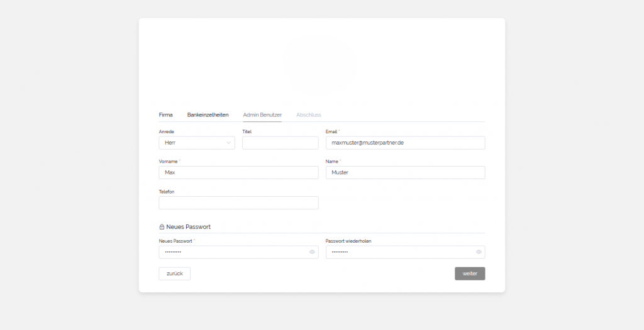Go to the Abschluss tab
644x330 pixels.
(309, 115)
